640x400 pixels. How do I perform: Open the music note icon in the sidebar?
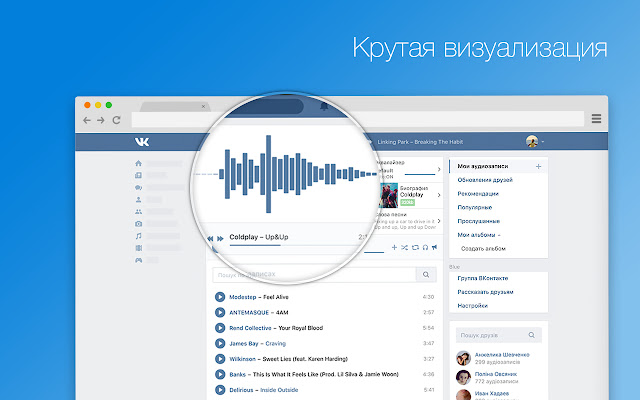(138, 236)
